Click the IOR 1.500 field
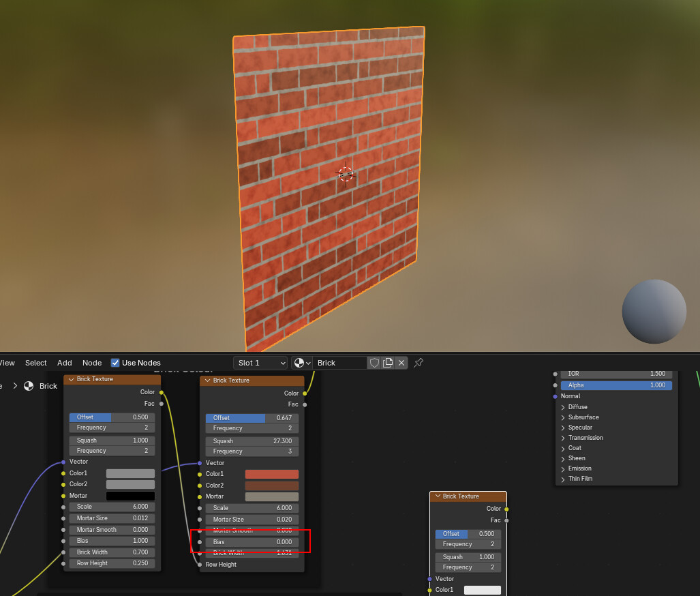Viewport: 700px width, 596px height. coord(616,374)
